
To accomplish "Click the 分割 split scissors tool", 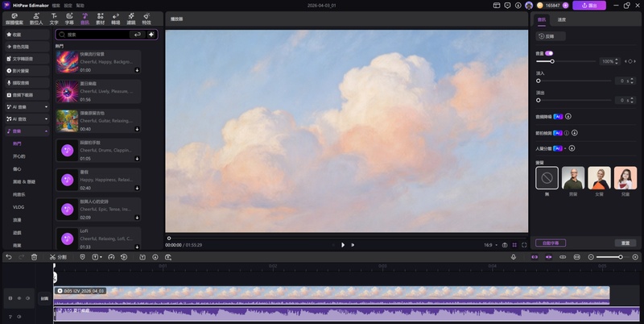I will coord(57,257).
